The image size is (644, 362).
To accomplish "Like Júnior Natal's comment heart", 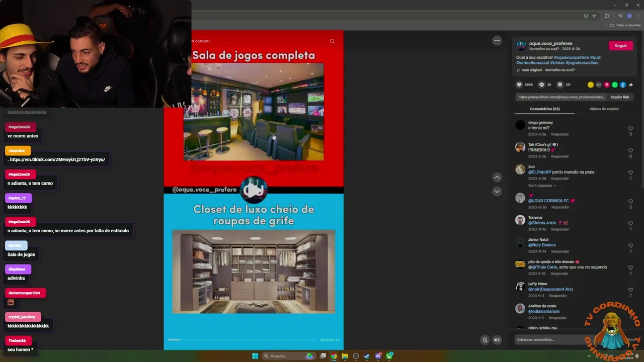I will (630, 246).
